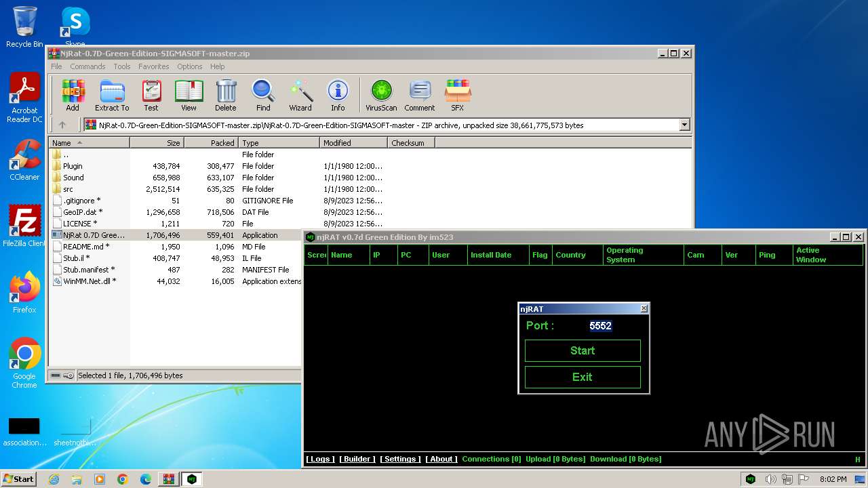
Task: Click the View toolbar icon
Action: click(x=189, y=95)
